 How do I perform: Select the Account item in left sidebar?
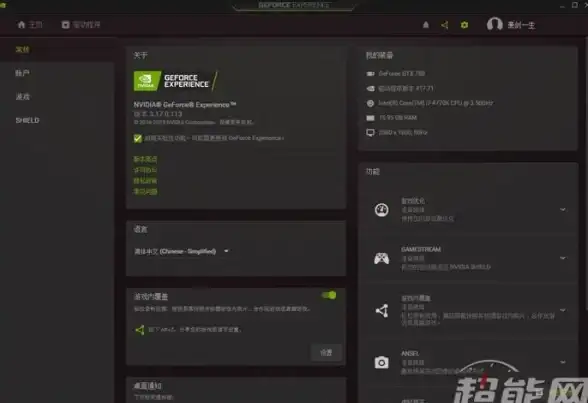click(22, 73)
